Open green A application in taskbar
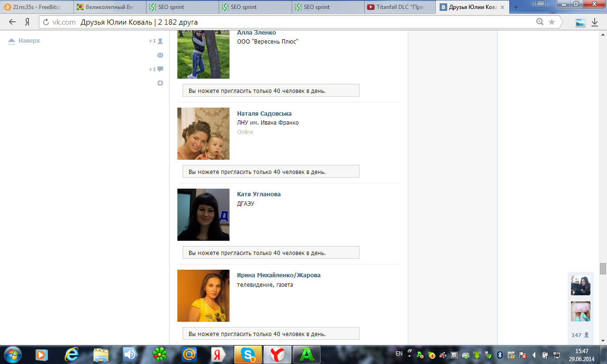This screenshot has height=364, width=607. click(x=307, y=355)
